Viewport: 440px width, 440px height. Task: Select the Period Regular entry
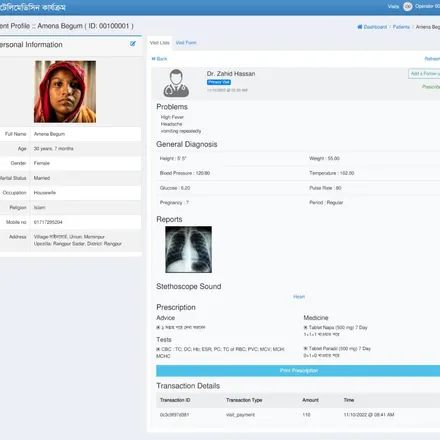pos(326,202)
